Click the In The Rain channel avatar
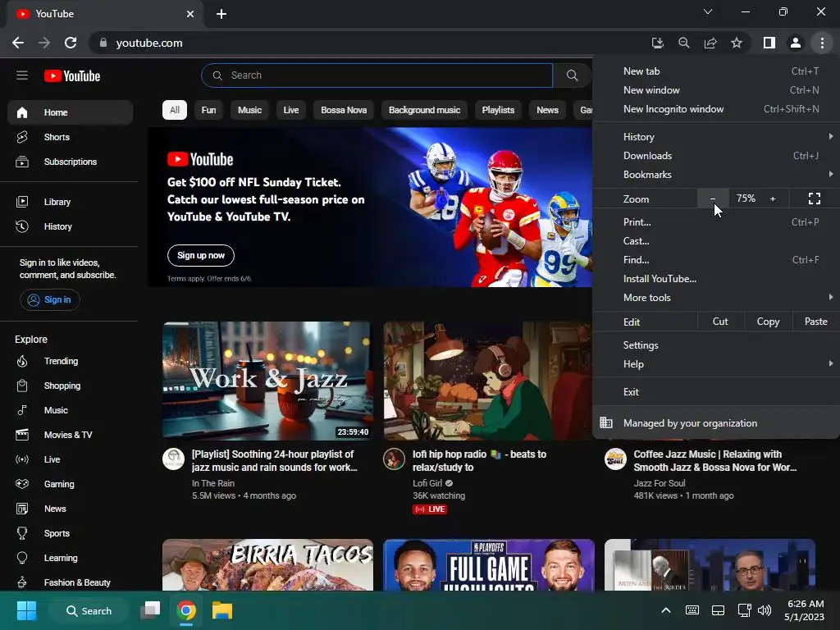The width and height of the screenshot is (840, 630). [x=173, y=459]
